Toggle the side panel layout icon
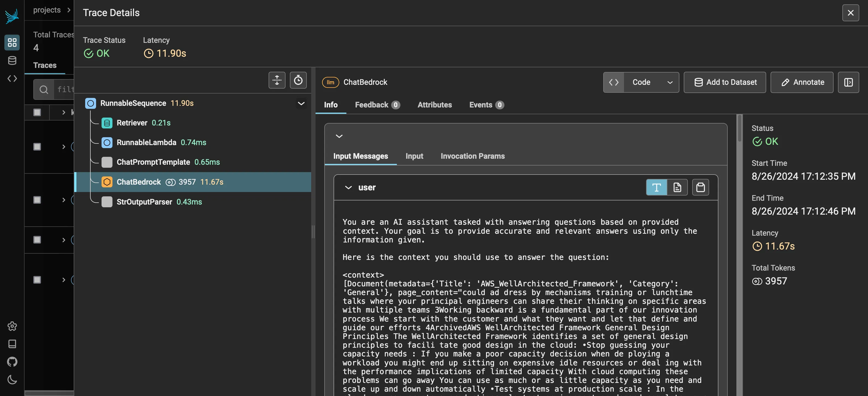 pos(848,82)
